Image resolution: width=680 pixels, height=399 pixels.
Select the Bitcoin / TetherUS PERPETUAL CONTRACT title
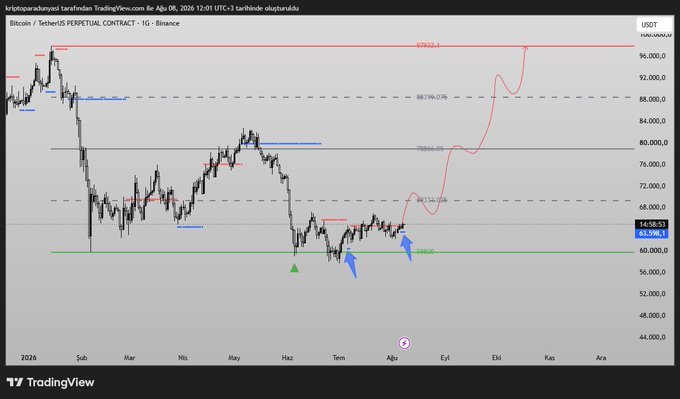coord(94,23)
